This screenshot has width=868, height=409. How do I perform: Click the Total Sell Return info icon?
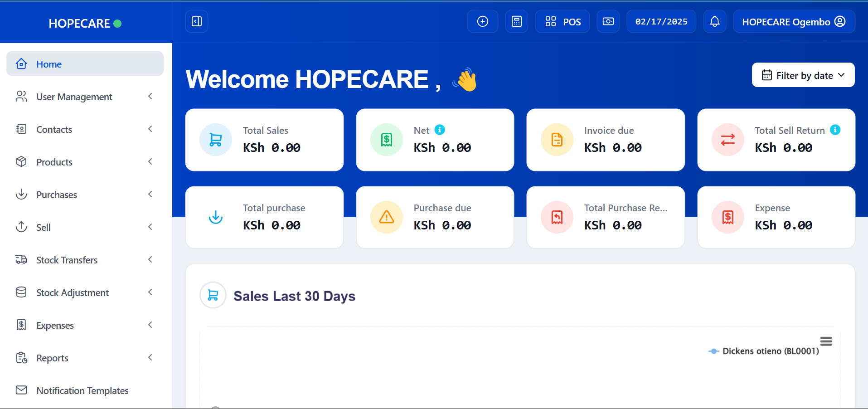point(835,130)
